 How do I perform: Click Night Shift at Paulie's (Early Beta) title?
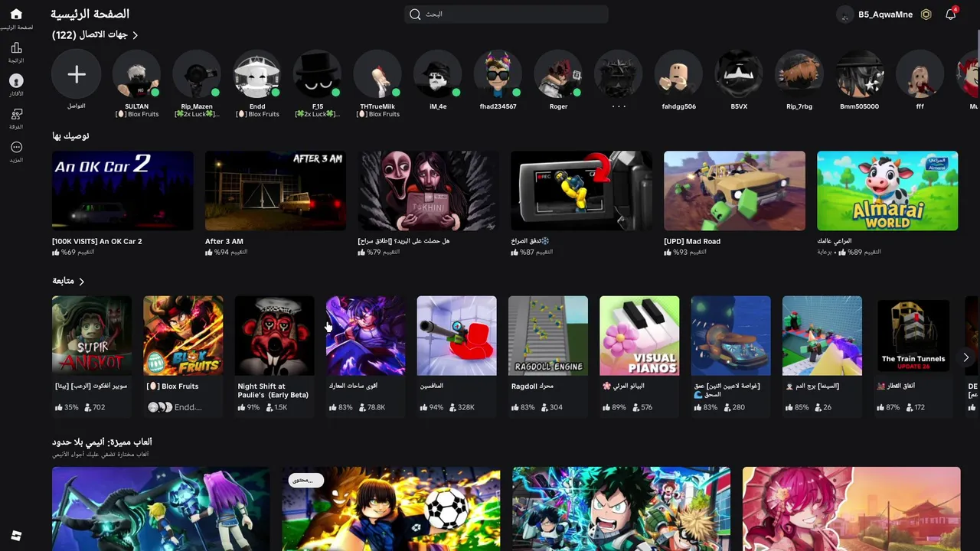pyautogui.click(x=273, y=390)
